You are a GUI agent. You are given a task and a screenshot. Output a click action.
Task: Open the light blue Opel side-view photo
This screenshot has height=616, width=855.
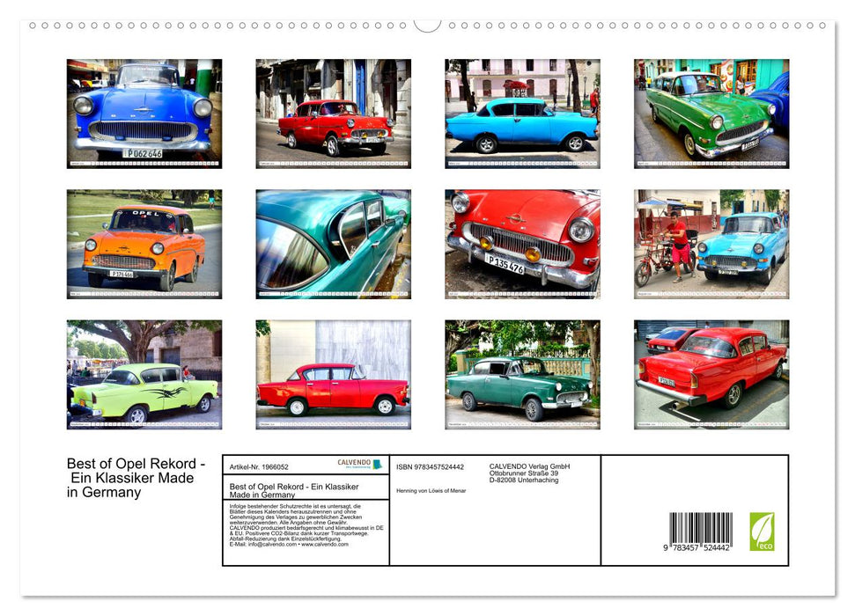tap(522, 113)
